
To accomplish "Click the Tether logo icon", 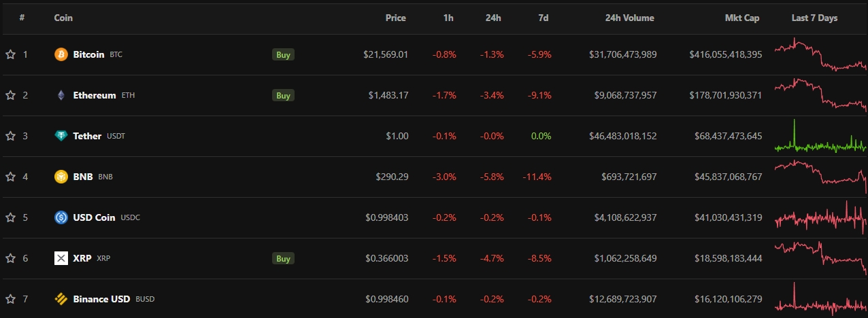I will [x=61, y=136].
